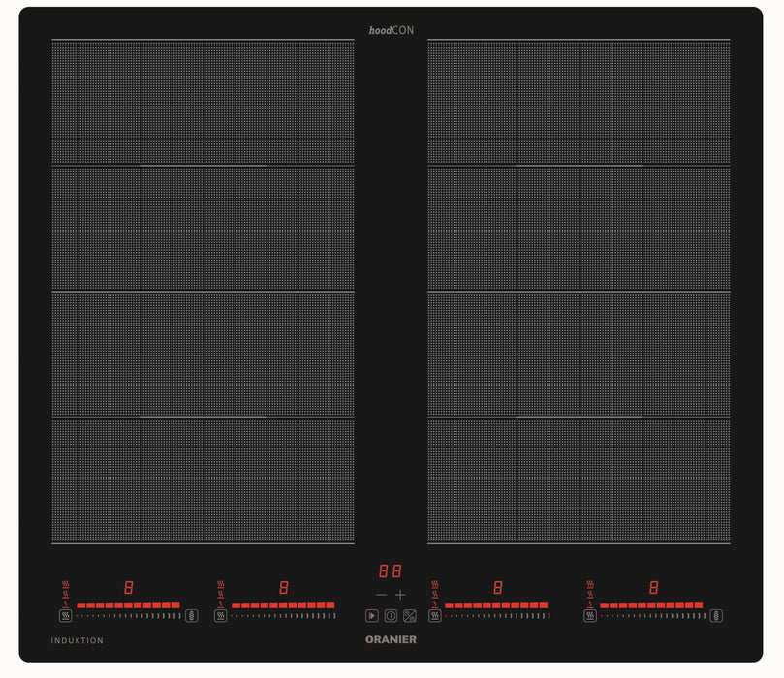This screenshot has height=678, width=784.
Task: Tap the keep-warm key of the far-left zone
Action: coord(66,616)
